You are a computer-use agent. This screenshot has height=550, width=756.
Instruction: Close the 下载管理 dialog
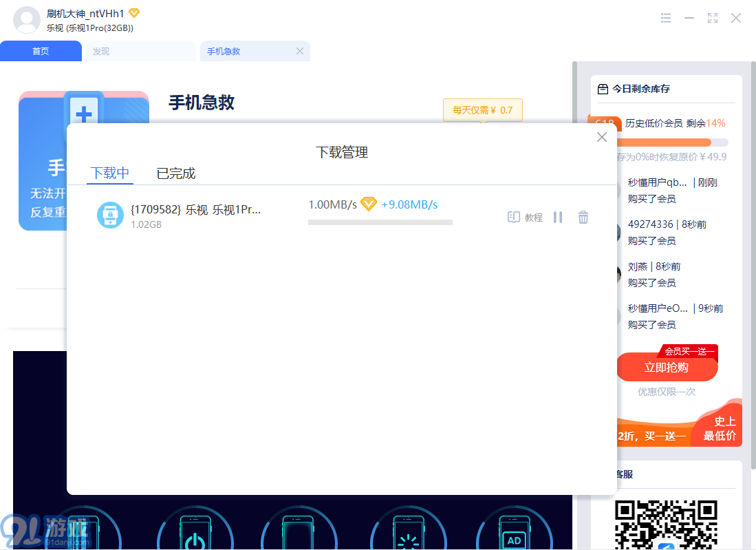pos(602,137)
